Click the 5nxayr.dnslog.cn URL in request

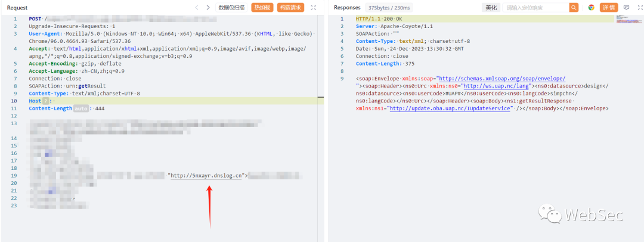pos(206,175)
